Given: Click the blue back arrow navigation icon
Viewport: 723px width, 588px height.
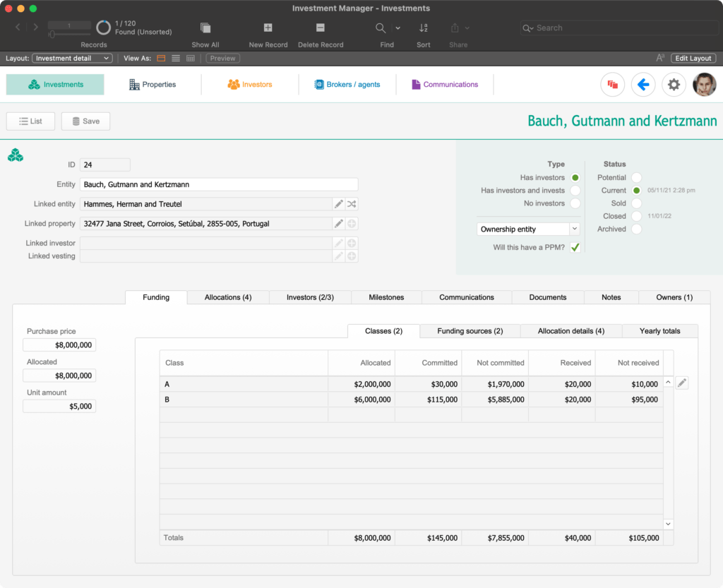Looking at the screenshot, I should click(x=643, y=84).
